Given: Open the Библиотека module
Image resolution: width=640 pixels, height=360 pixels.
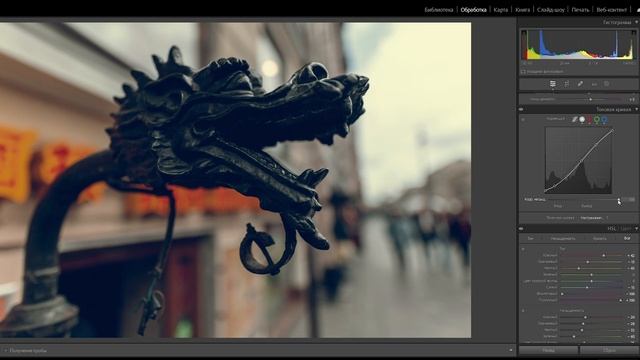Looking at the screenshot, I should (439, 10).
